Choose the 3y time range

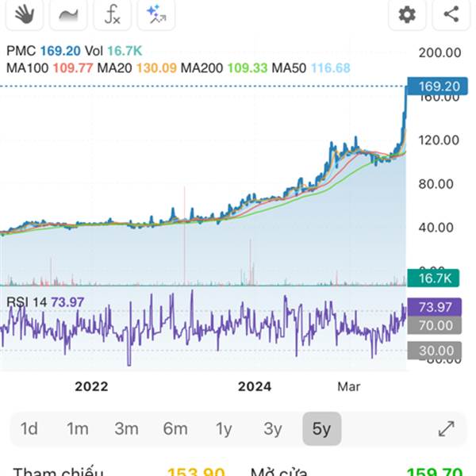click(x=272, y=429)
